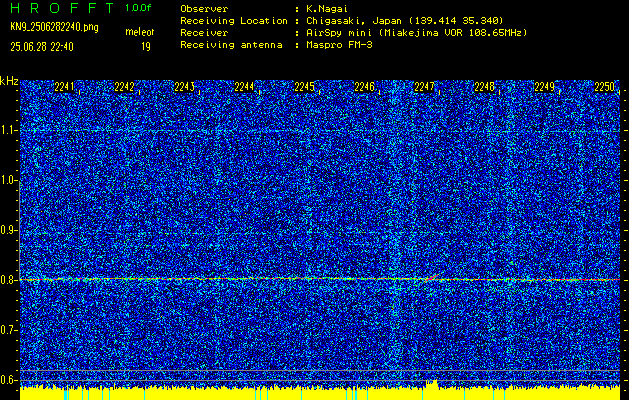The width and height of the screenshot is (629, 400).
Task: Click observer name K.Nagai
Action: coord(326,8)
